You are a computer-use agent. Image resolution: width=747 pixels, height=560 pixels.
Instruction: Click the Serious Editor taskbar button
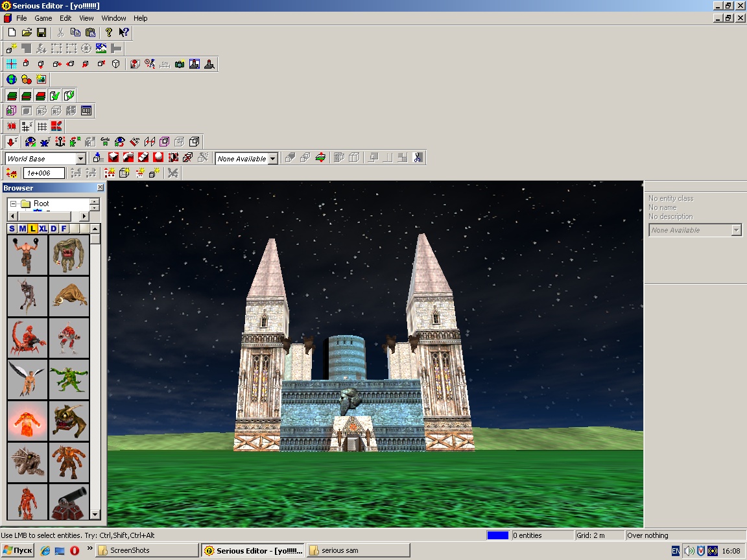253,550
